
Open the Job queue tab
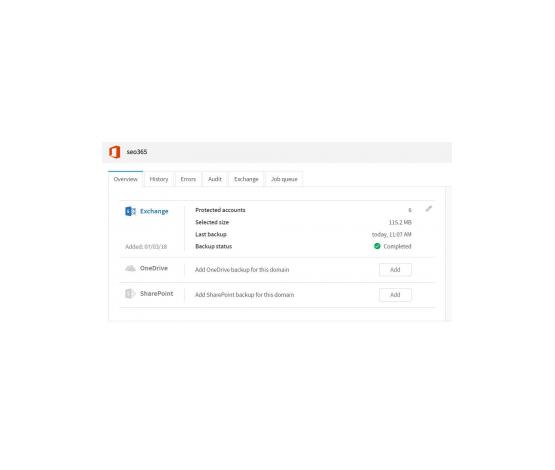[x=284, y=179]
